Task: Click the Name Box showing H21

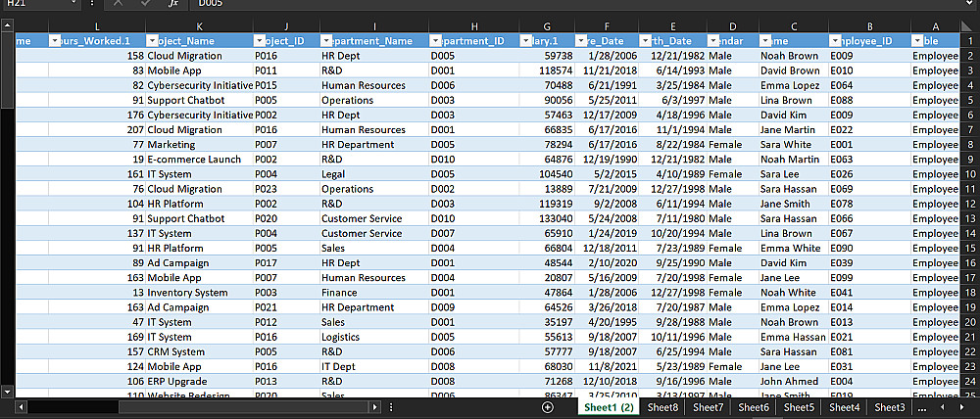Action: click(x=34, y=3)
